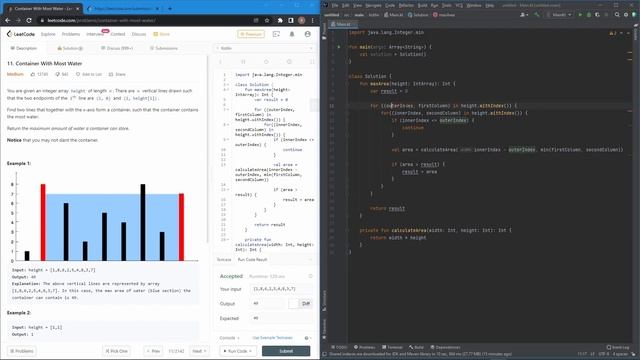Image resolution: width=640 pixels, height=360 pixels.
Task: Open the Edit menu in IntelliJ
Action: pyautogui.click(x=346, y=5)
